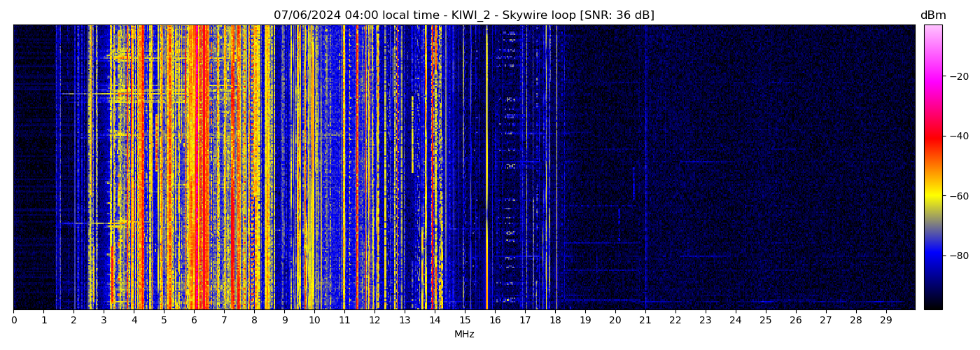Viewport: 980px width, 350px height.
Task: Click the dBm label above the colorbar
Action: click(x=933, y=15)
